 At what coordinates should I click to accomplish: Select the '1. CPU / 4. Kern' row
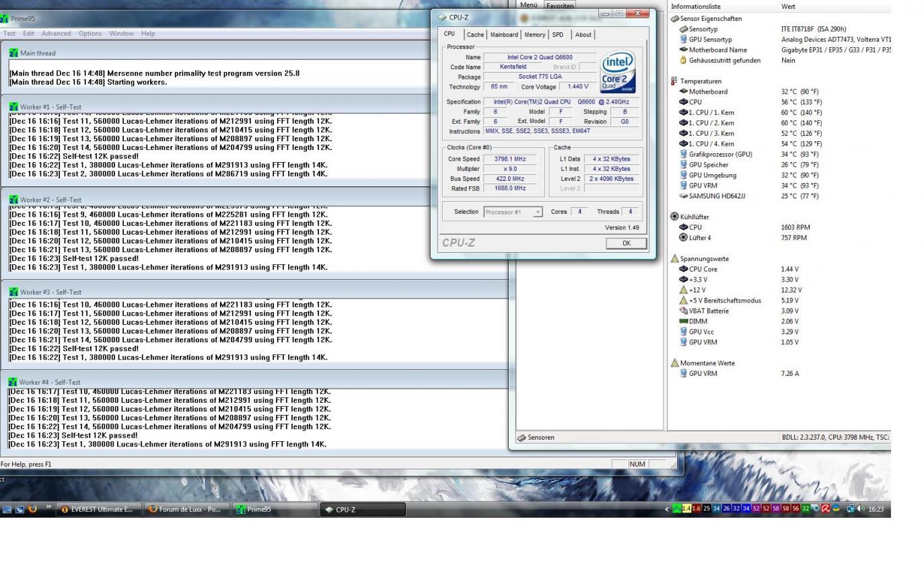point(780,144)
